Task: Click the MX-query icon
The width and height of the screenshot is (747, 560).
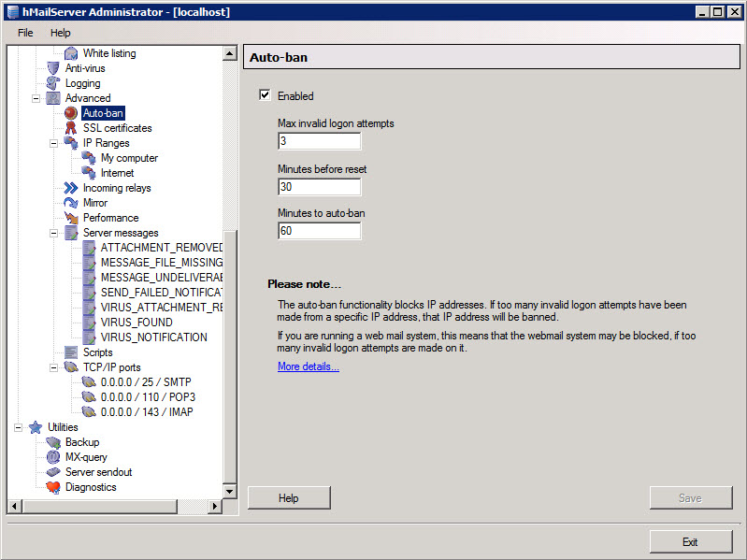Action: [x=53, y=457]
